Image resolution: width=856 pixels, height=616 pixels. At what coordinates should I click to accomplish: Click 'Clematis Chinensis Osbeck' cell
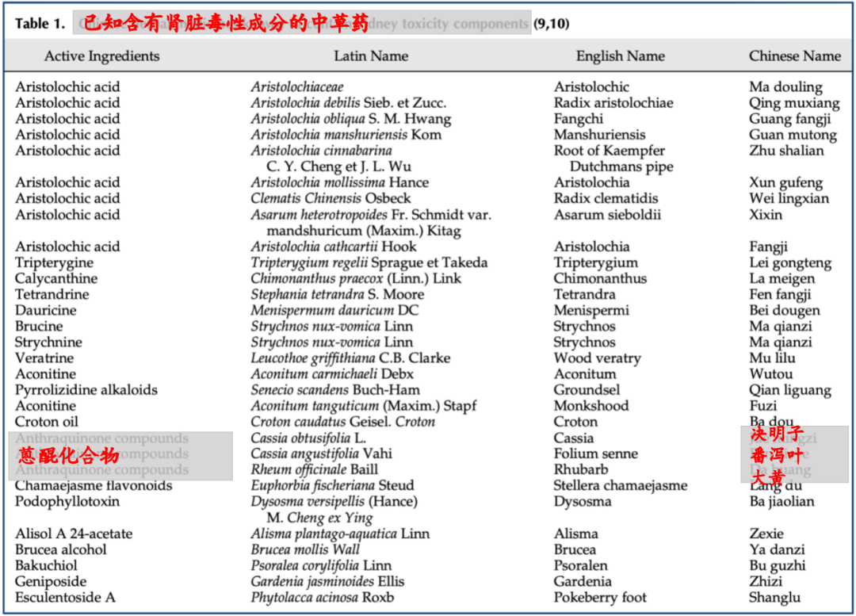point(331,198)
